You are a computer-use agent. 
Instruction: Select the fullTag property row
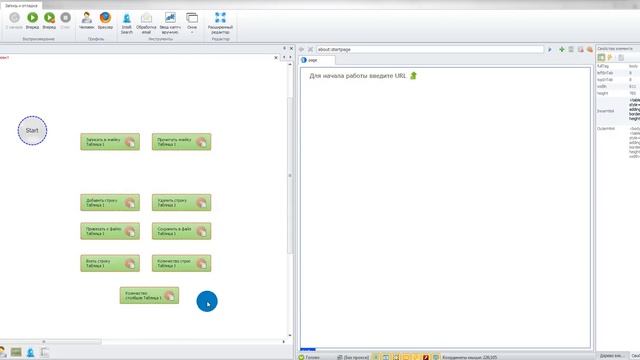click(x=618, y=66)
